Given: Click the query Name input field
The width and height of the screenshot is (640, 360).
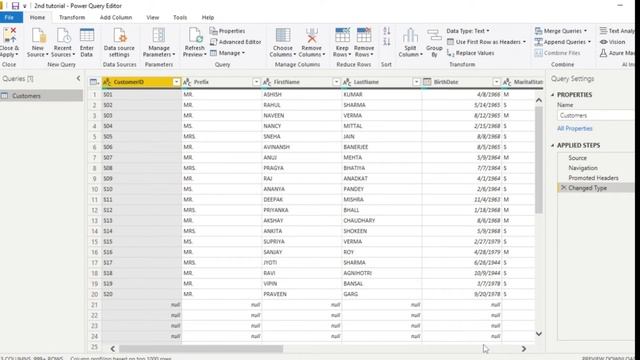Looking at the screenshot, I should tap(596, 116).
